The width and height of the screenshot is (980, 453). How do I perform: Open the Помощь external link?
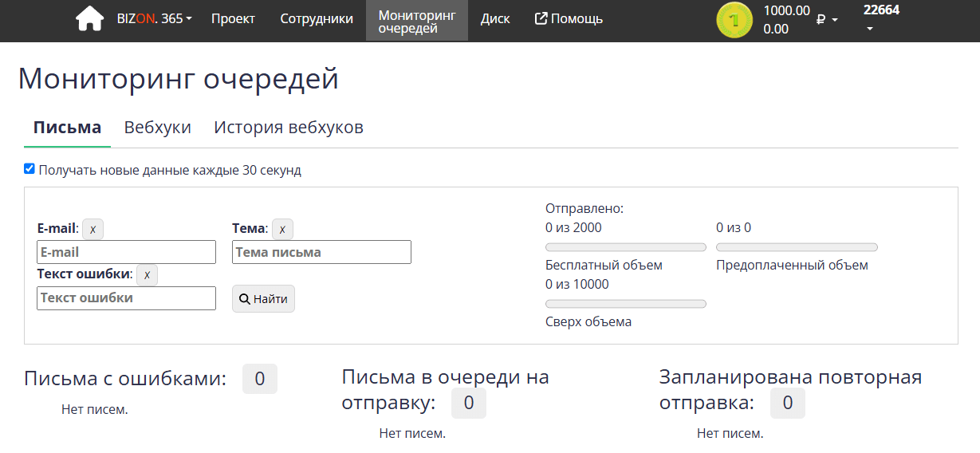[569, 19]
